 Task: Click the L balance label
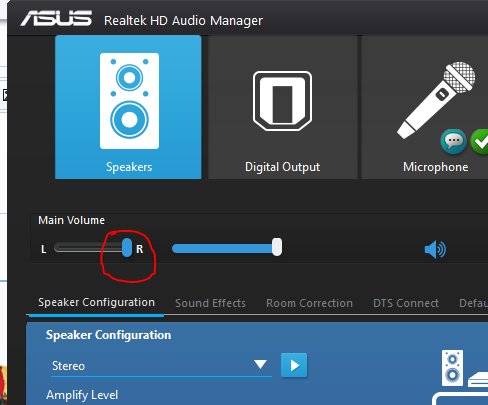tap(43, 249)
